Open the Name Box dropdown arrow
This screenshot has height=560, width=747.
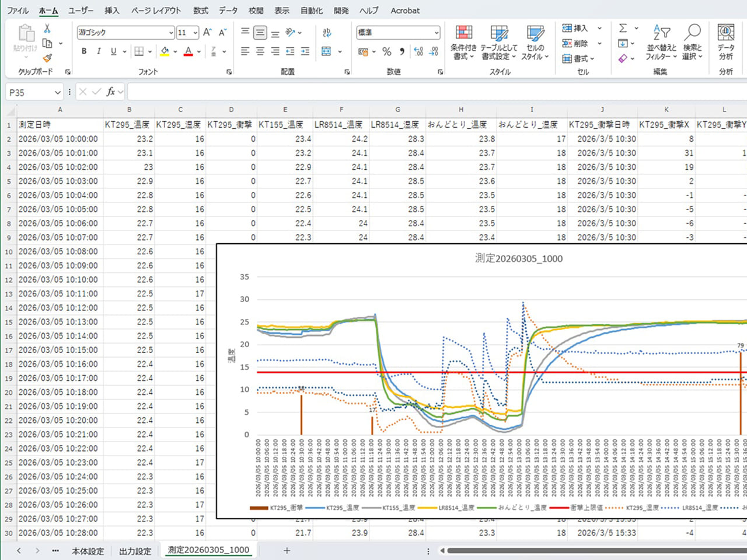pyautogui.click(x=57, y=92)
